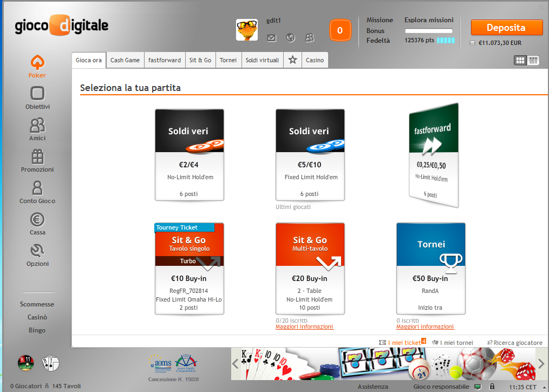Select the €5/€10 Fixed Limit Hold'em card
Screen dimensions: 549x392
tap(310, 155)
